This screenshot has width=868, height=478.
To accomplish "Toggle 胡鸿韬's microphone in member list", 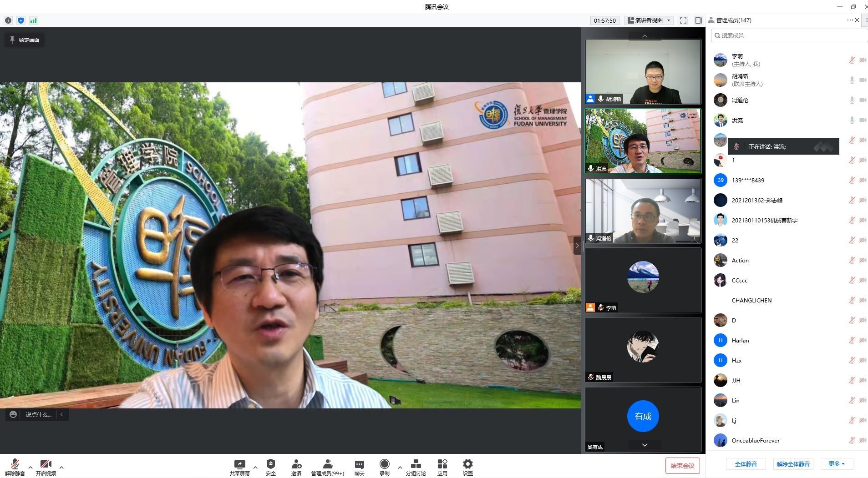I will pos(852,80).
